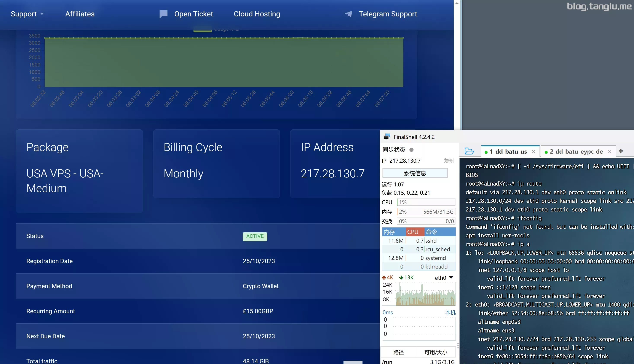The width and height of the screenshot is (634, 364).
Task: Click the Total traffic 48.14 GiB value
Action: [256, 361]
